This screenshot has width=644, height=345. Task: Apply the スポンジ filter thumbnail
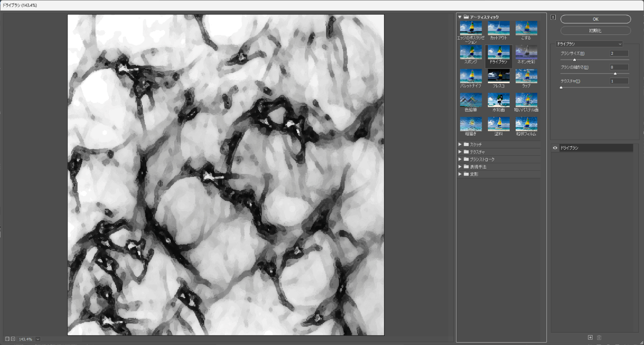[x=471, y=52]
